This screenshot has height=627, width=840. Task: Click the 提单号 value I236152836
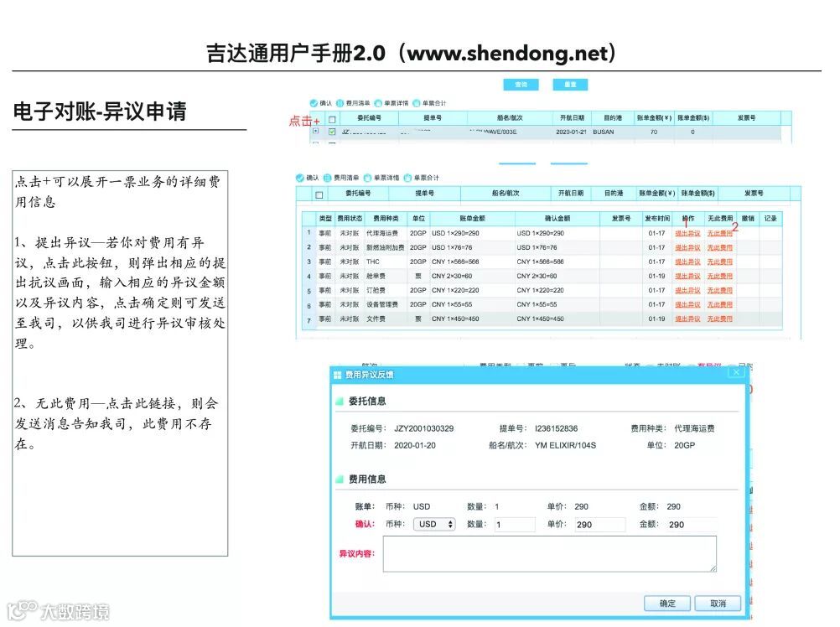(x=556, y=428)
